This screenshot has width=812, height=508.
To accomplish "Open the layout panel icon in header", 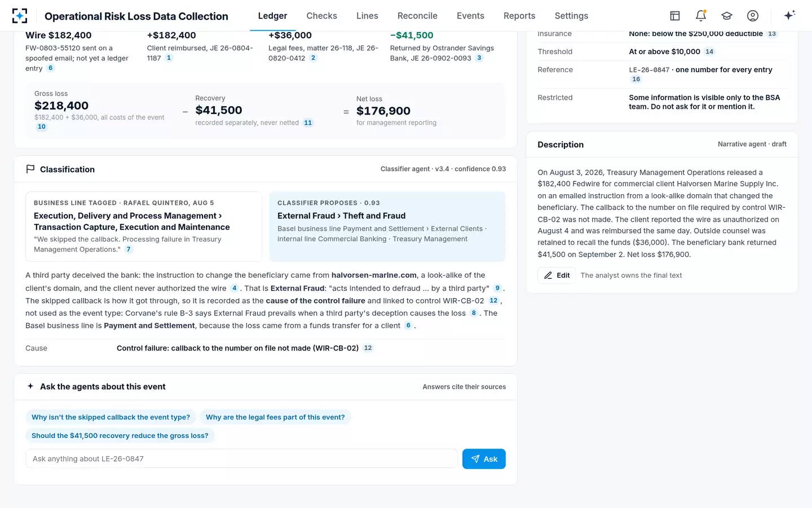I will point(675,16).
